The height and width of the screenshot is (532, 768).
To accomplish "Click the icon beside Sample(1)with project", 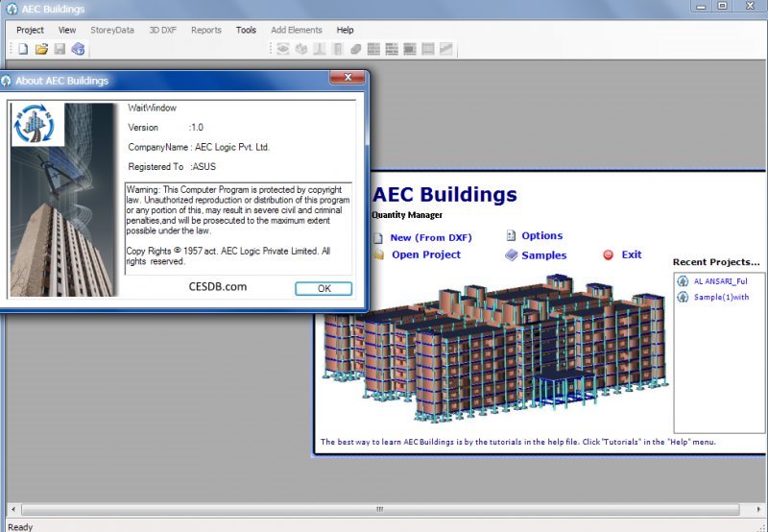I will click(683, 297).
